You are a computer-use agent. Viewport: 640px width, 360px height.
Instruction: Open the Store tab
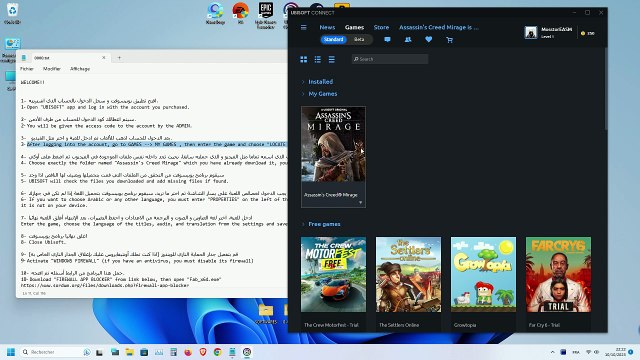pos(381,27)
